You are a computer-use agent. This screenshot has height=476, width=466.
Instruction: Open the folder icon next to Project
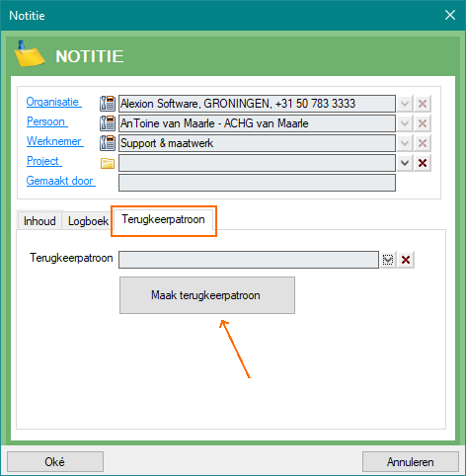[108, 163]
